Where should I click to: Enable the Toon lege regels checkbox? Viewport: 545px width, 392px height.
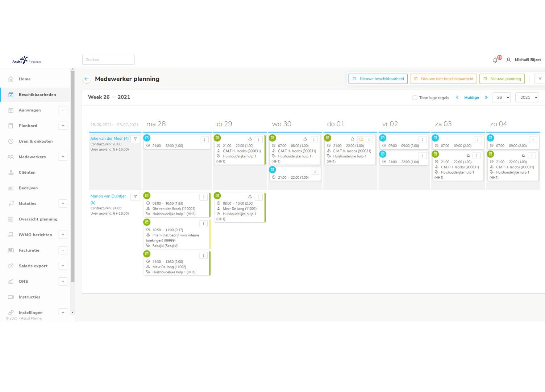coord(415,98)
